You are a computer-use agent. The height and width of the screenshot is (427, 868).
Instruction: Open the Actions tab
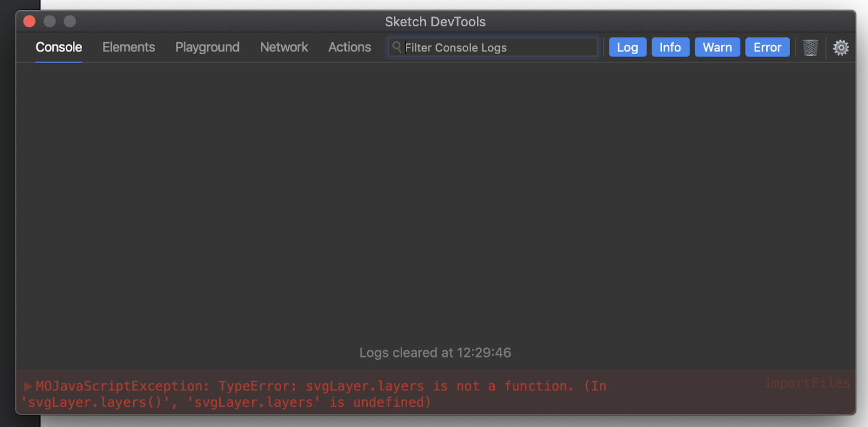[350, 47]
